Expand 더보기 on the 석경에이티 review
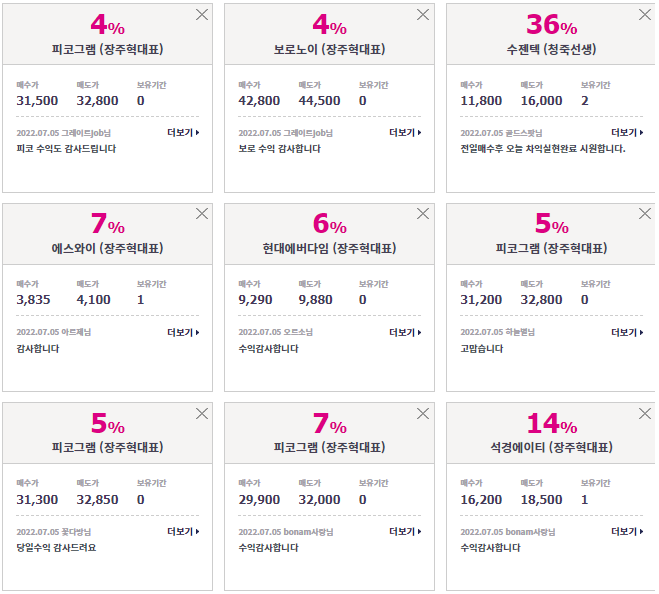The image size is (659, 594). (627, 531)
